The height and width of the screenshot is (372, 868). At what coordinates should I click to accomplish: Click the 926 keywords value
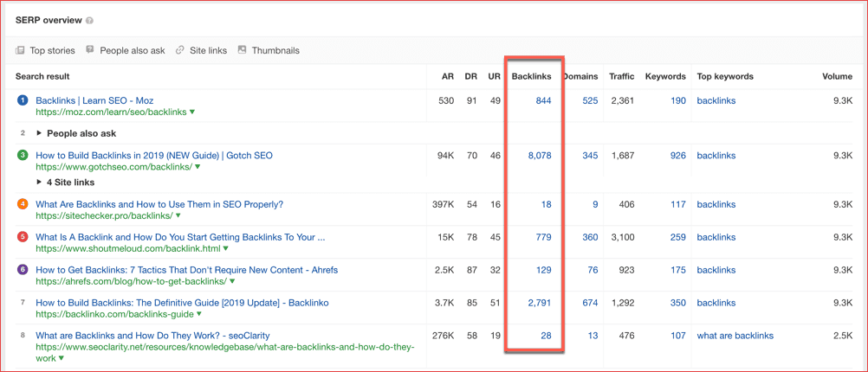click(677, 156)
